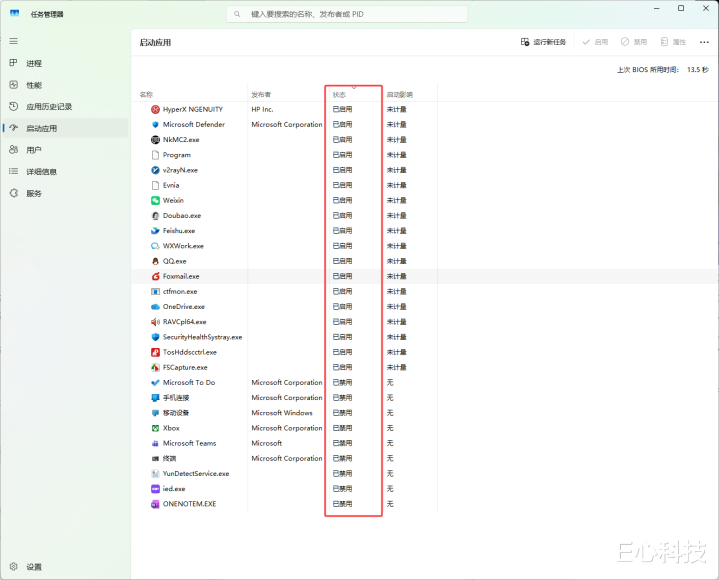Image resolution: width=719 pixels, height=580 pixels.
Task: Click the Microsoft To Do checkmark icon
Action: click(x=155, y=382)
